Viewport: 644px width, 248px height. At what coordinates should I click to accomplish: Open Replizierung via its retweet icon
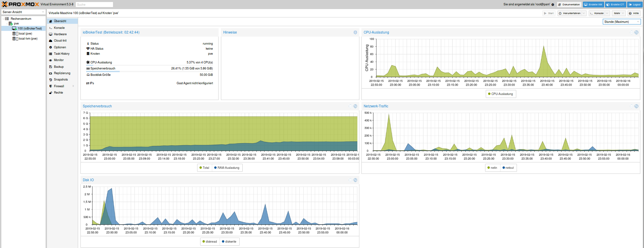(51, 73)
